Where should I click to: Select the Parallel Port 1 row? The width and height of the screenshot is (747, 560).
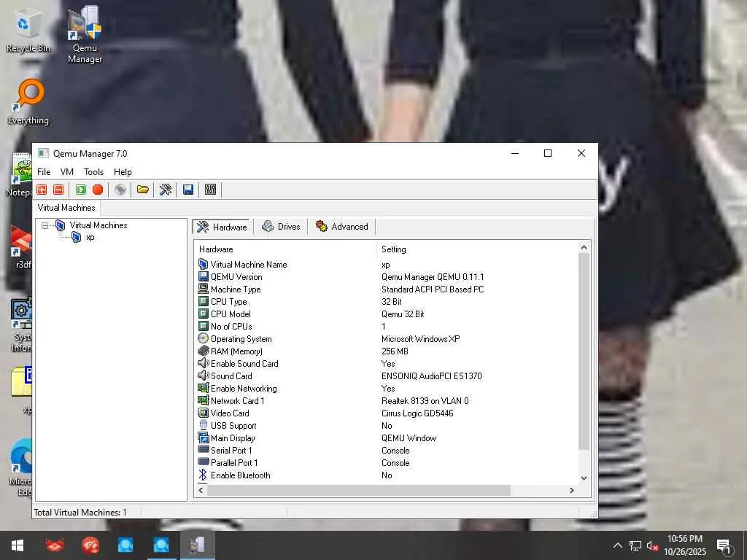click(x=386, y=462)
